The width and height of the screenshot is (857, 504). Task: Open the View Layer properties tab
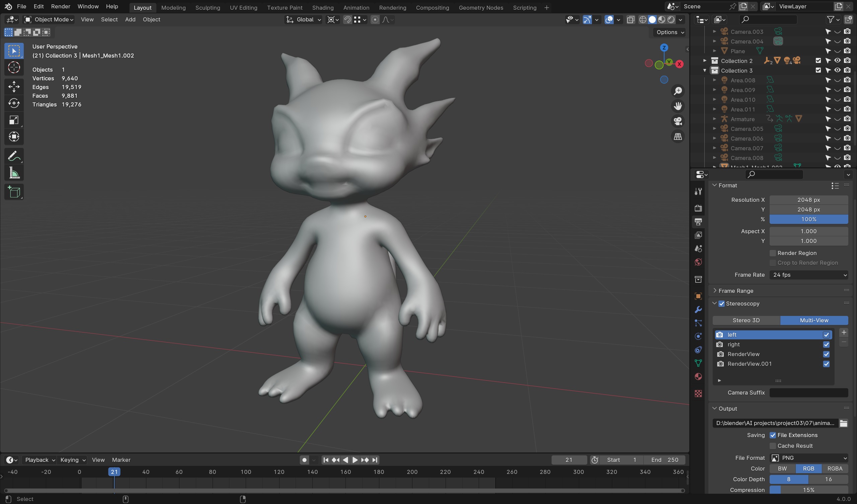[x=698, y=235]
